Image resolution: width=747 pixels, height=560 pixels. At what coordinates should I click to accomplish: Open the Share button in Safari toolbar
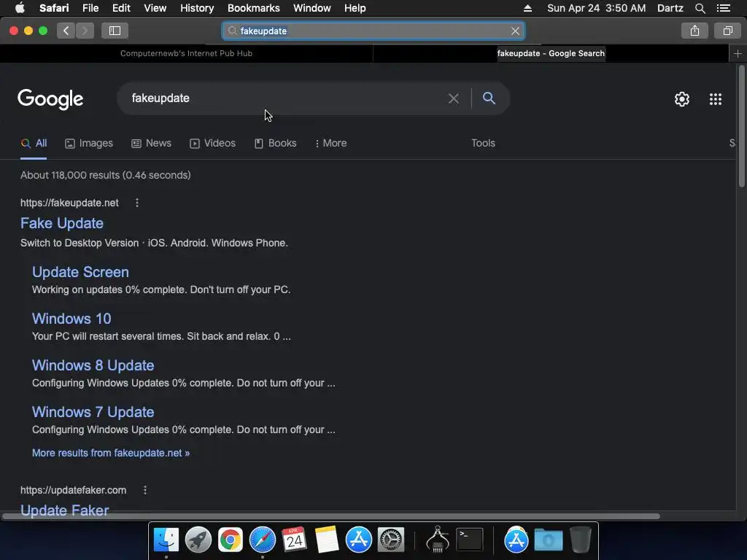(x=694, y=31)
